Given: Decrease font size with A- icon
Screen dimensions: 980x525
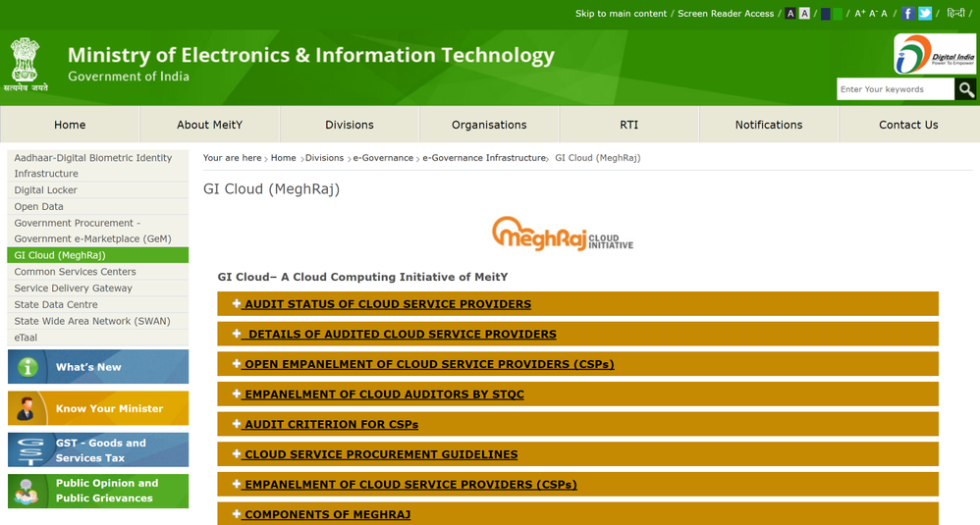Looking at the screenshot, I should (x=873, y=13).
